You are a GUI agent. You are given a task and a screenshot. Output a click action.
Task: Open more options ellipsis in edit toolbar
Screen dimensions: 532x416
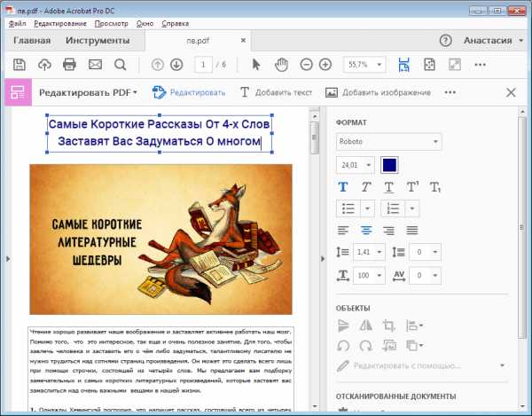pyautogui.click(x=450, y=92)
